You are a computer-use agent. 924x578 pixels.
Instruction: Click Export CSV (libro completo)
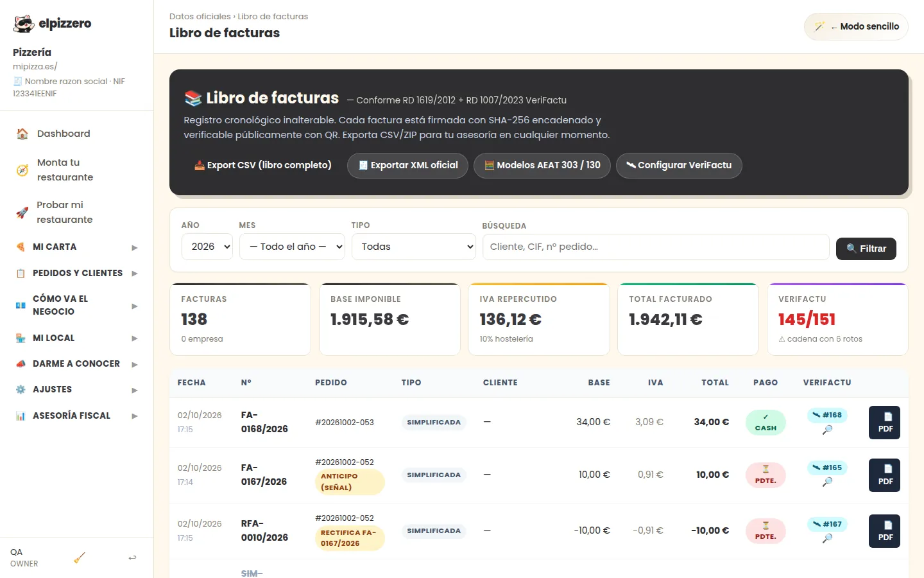pyautogui.click(x=263, y=165)
